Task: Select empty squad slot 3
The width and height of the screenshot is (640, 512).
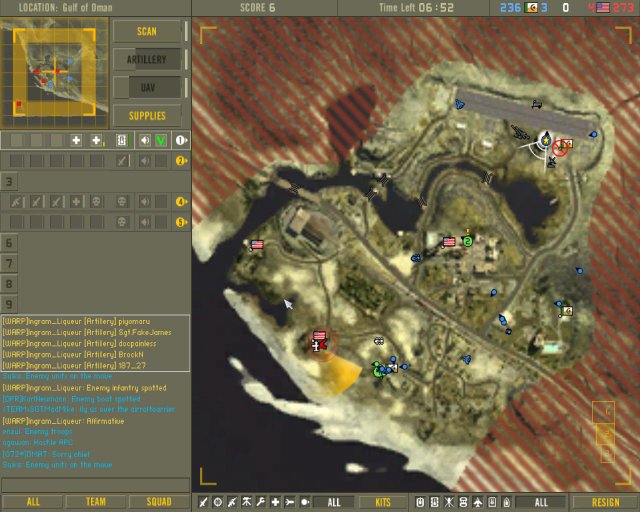Action: click(9, 181)
